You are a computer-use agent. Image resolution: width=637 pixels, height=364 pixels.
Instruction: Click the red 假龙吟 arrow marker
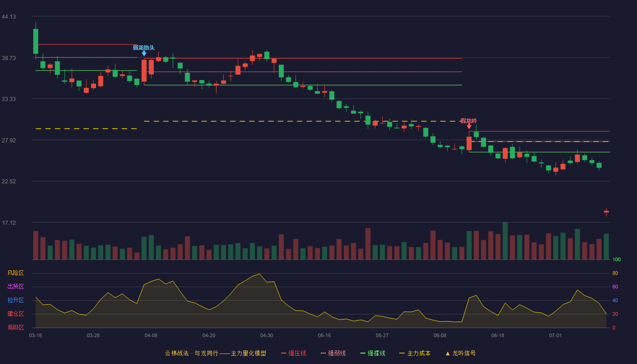click(469, 127)
